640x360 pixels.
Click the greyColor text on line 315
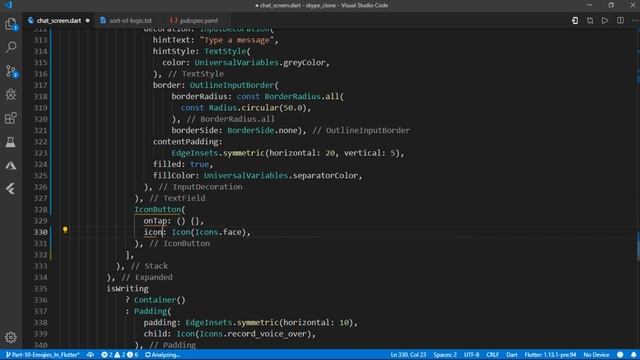304,62
